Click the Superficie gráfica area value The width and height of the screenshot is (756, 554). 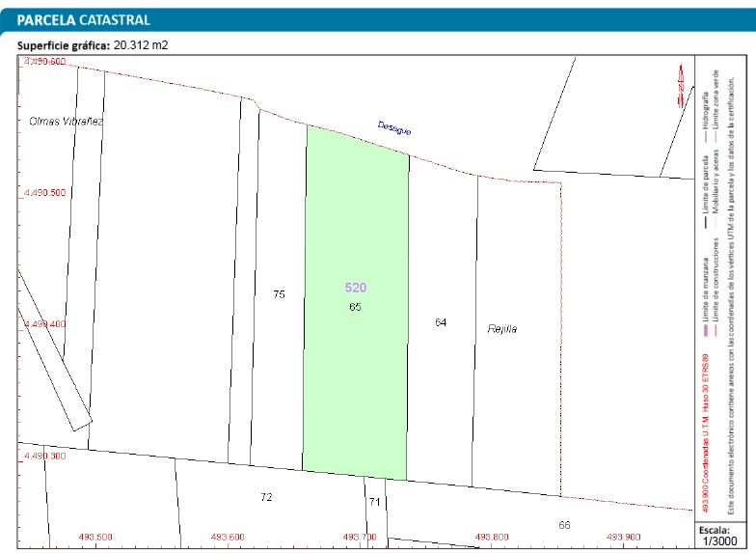[x=141, y=45]
